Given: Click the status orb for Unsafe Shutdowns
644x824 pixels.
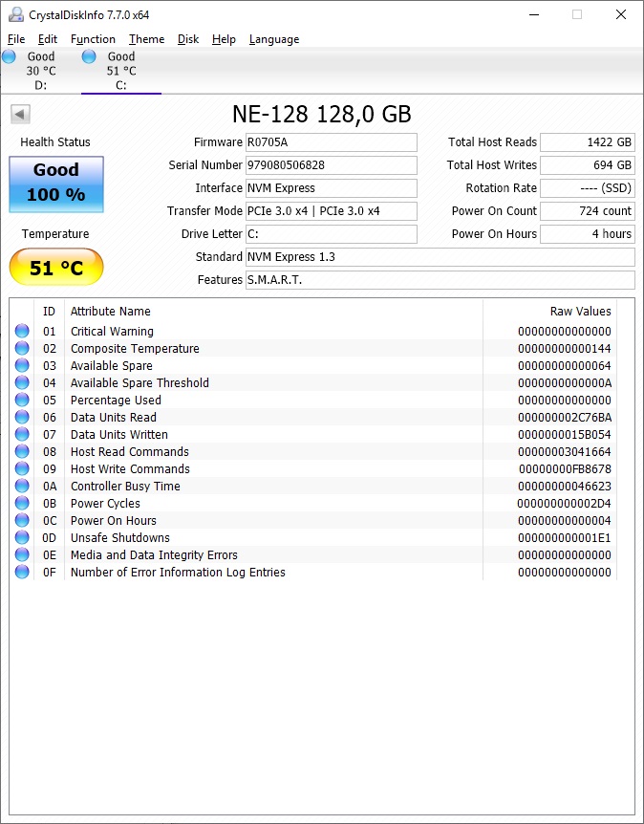Looking at the screenshot, I should click(x=22, y=537).
